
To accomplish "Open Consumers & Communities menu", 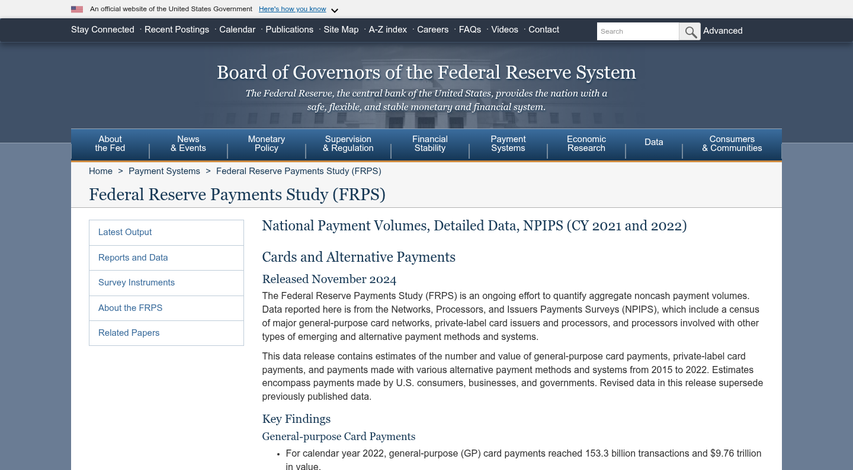I will [x=732, y=144].
